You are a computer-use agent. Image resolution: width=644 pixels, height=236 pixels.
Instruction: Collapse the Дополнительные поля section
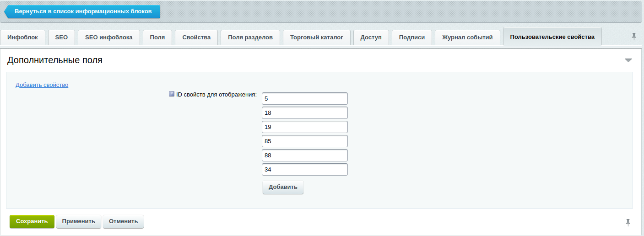coord(628,60)
